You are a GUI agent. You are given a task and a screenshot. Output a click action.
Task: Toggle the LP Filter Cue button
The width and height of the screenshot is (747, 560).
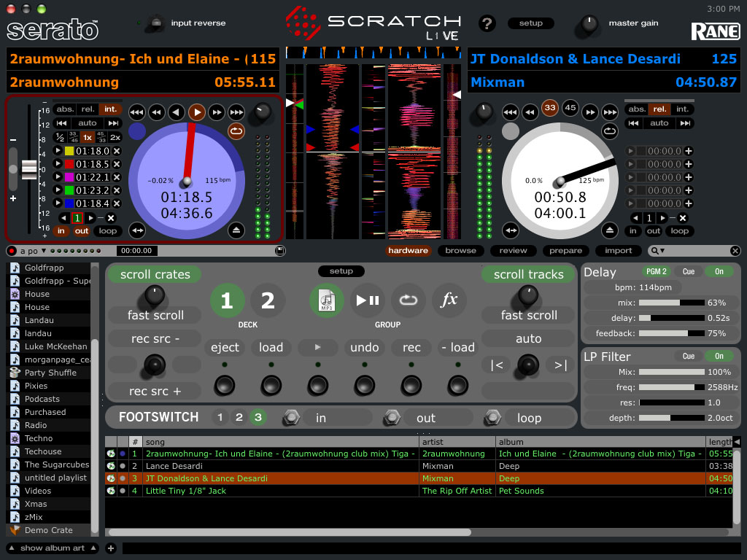pos(688,357)
